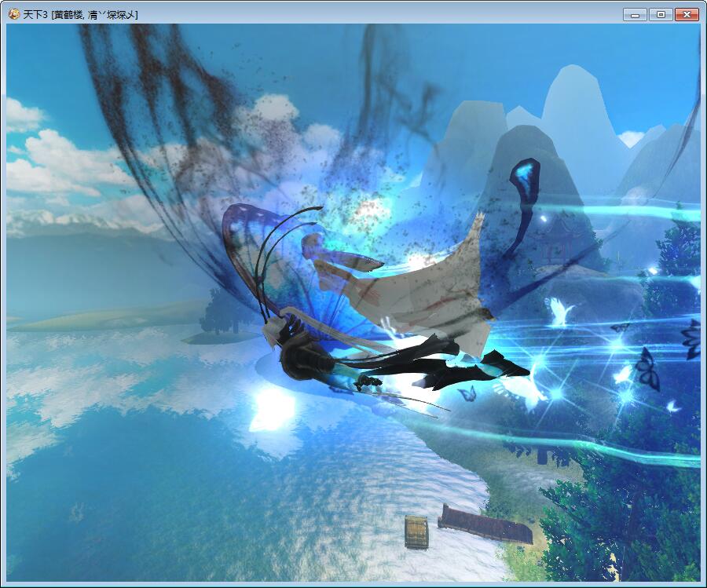The width and height of the screenshot is (707, 588).
Task: Click the 天下3 window title text
Action: coord(80,15)
